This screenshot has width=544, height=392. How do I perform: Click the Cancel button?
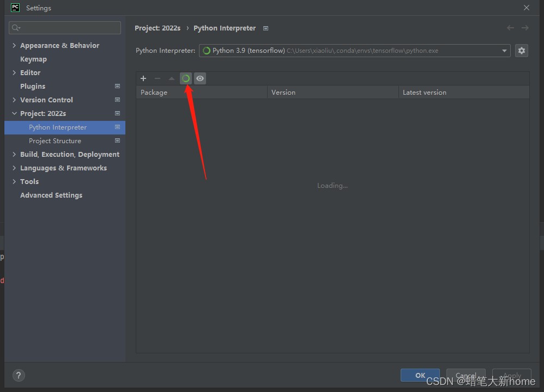coord(466,375)
